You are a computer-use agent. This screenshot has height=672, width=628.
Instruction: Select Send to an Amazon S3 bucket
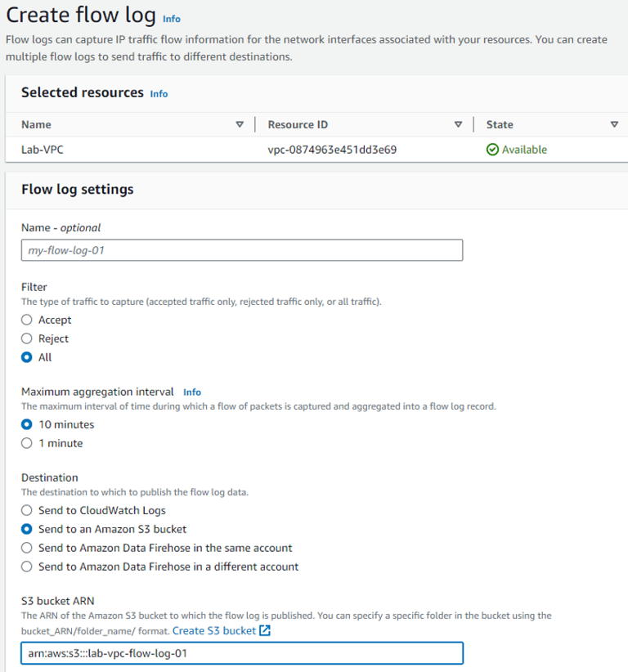(27, 529)
